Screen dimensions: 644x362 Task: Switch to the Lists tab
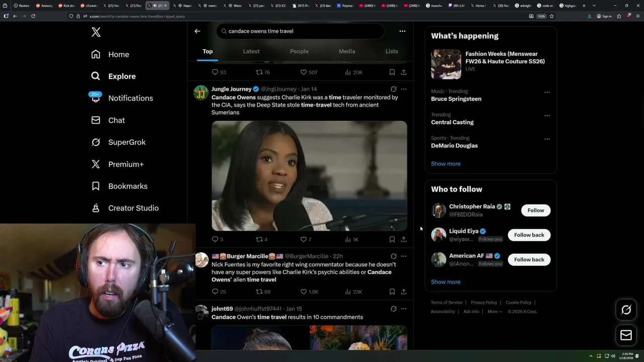pyautogui.click(x=391, y=51)
